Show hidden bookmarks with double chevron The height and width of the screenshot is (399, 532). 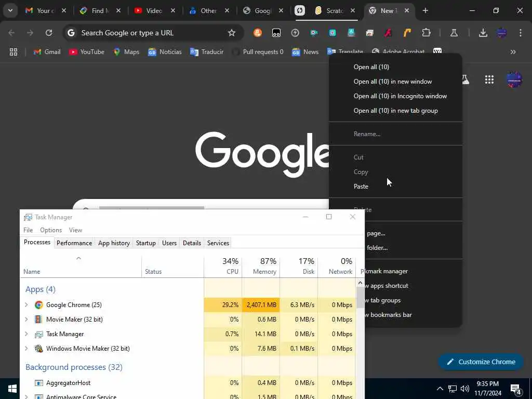pos(513,52)
